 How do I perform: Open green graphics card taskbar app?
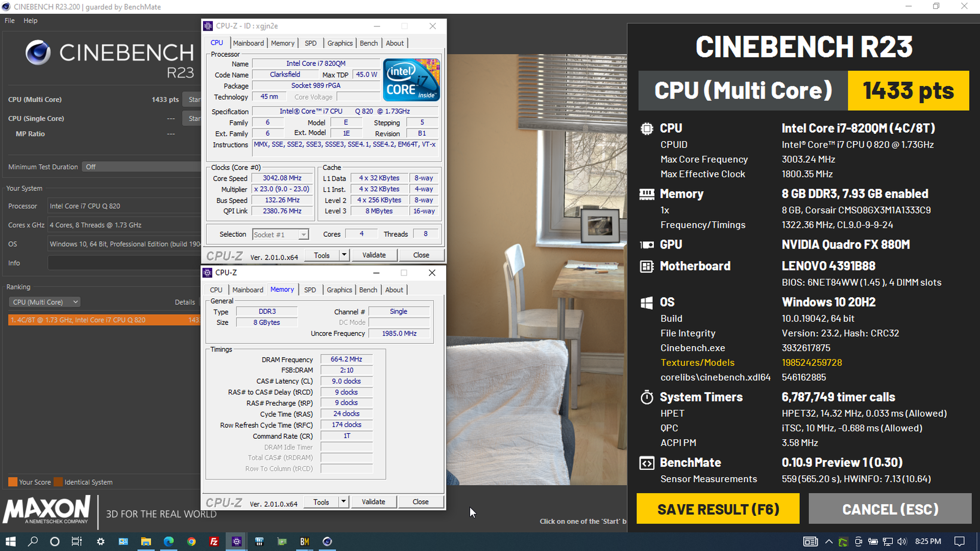click(x=282, y=541)
